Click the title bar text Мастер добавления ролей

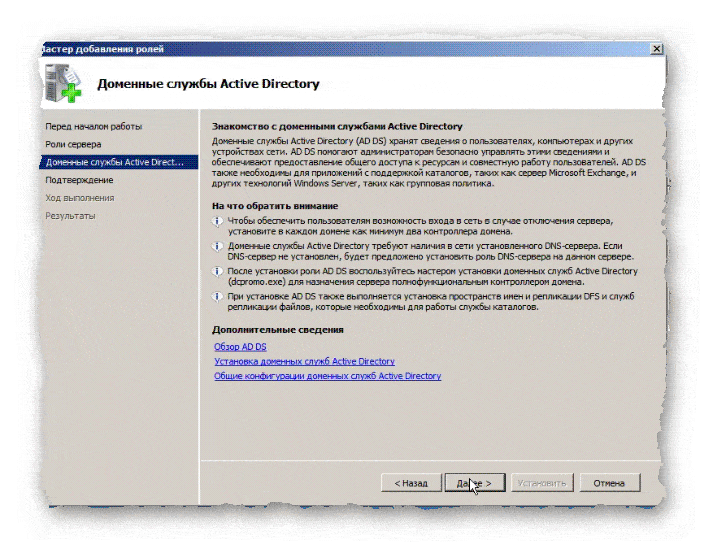point(102,49)
